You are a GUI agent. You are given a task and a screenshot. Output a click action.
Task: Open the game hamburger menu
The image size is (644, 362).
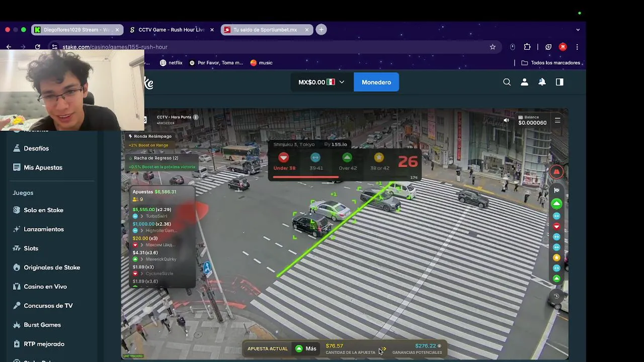557,120
